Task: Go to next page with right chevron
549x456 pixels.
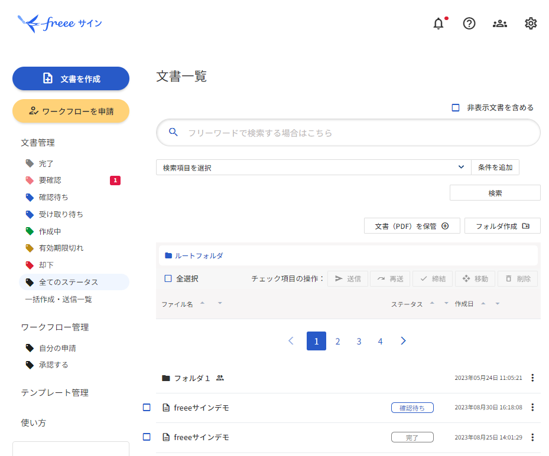Action: click(403, 341)
